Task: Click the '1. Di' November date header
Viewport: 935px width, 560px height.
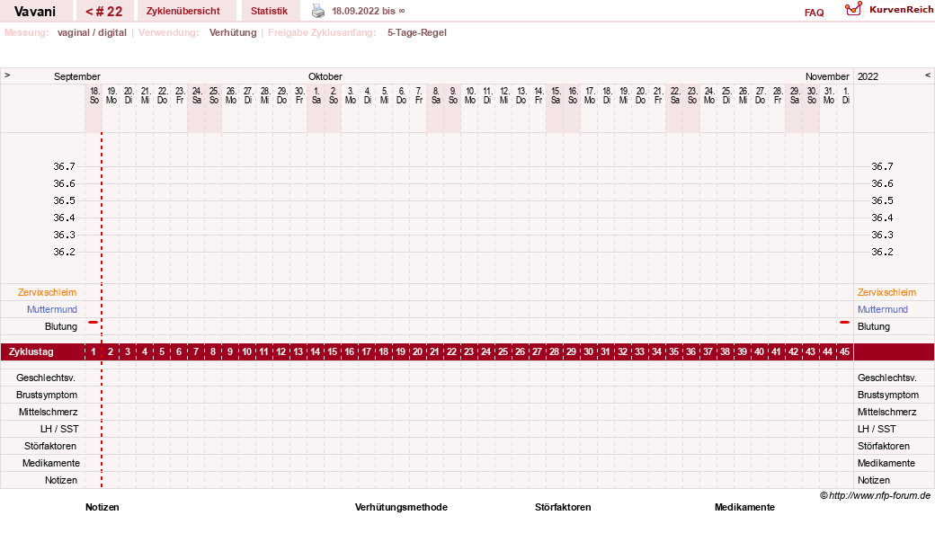Action: tap(846, 95)
